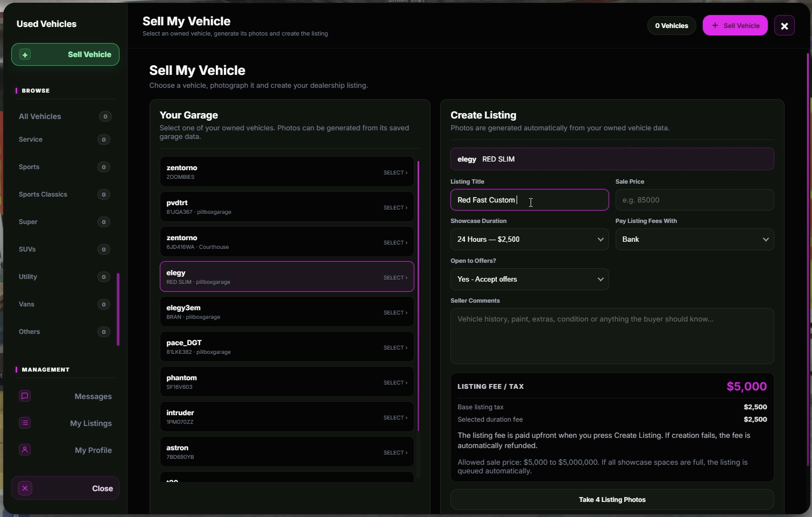
Task: Open the Pay Listing Fees With dropdown
Action: [695, 240]
